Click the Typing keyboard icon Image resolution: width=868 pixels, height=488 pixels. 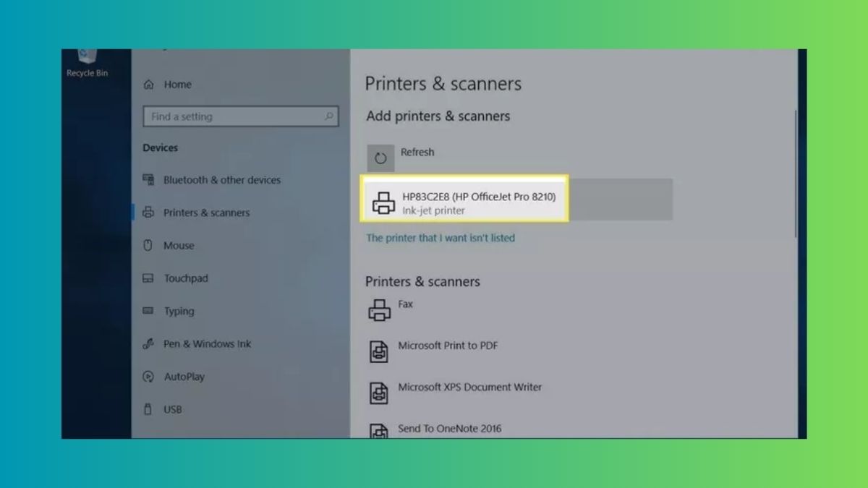pos(148,311)
